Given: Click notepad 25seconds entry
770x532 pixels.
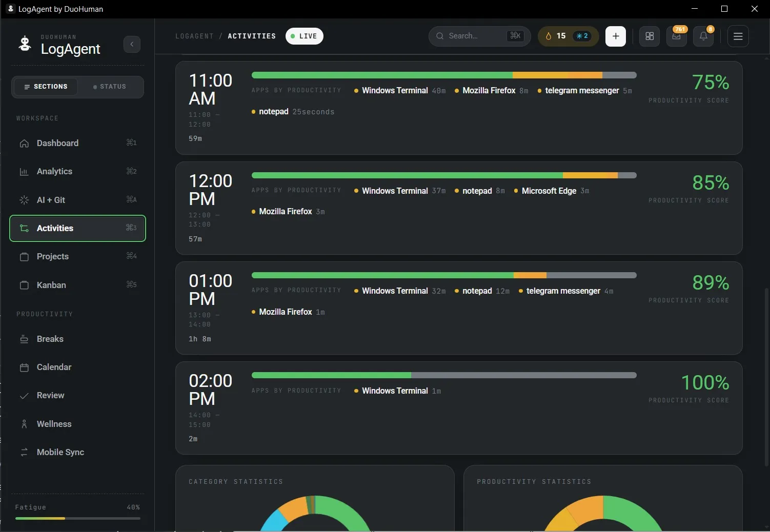Looking at the screenshot, I should pyautogui.click(x=293, y=111).
